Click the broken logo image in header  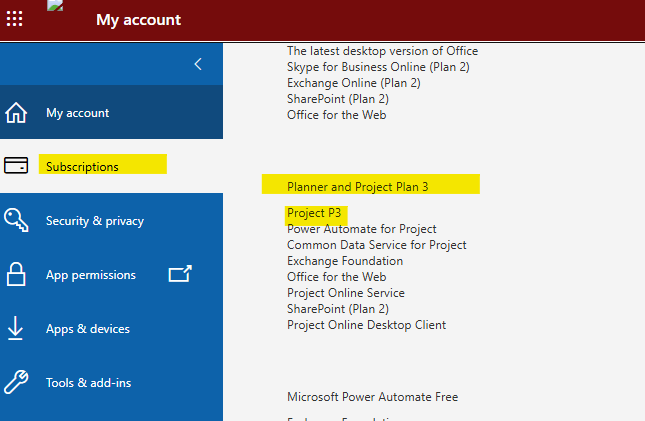point(55,5)
